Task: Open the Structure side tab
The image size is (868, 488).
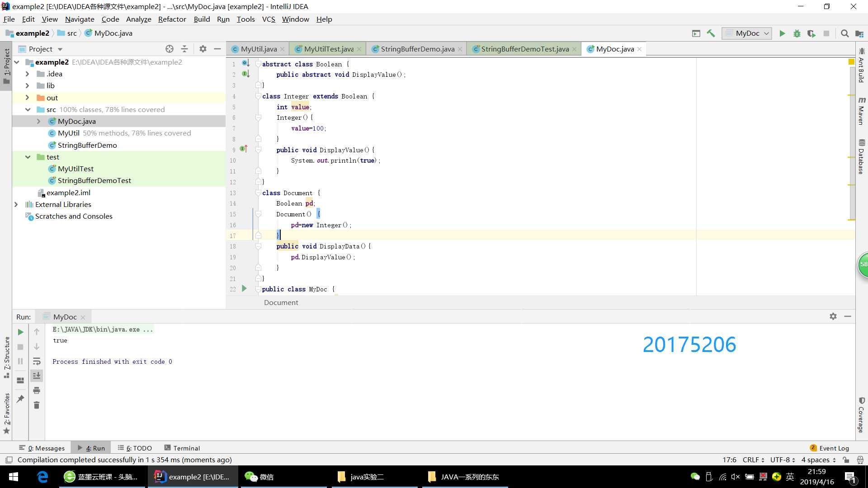Action: click(x=6, y=357)
